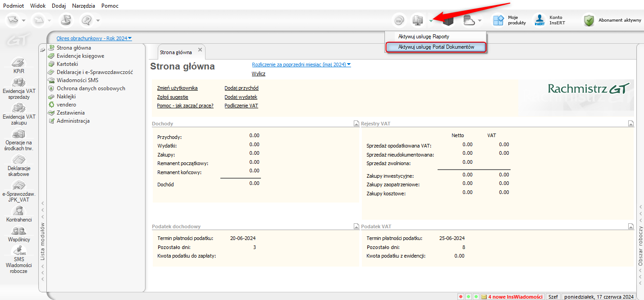Image resolution: width=644 pixels, height=300 pixels.
Task: Click Podliczenie VAT link
Action: [x=241, y=106]
